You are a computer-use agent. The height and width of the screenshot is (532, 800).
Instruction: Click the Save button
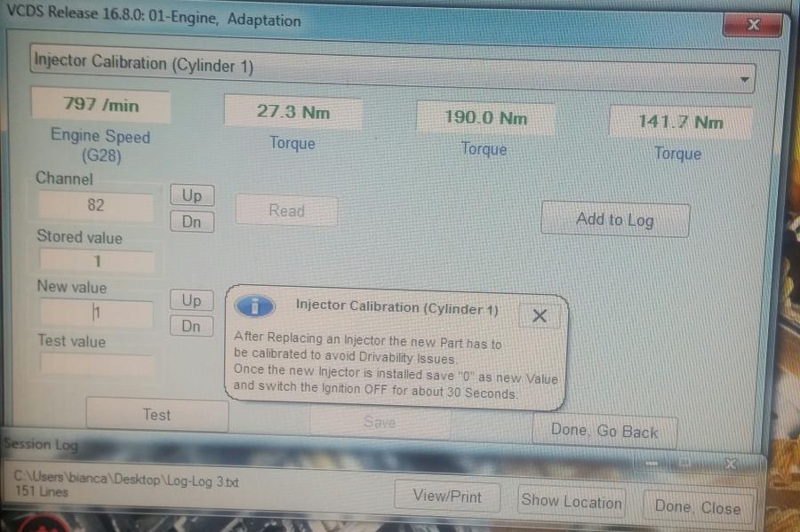pyautogui.click(x=380, y=423)
